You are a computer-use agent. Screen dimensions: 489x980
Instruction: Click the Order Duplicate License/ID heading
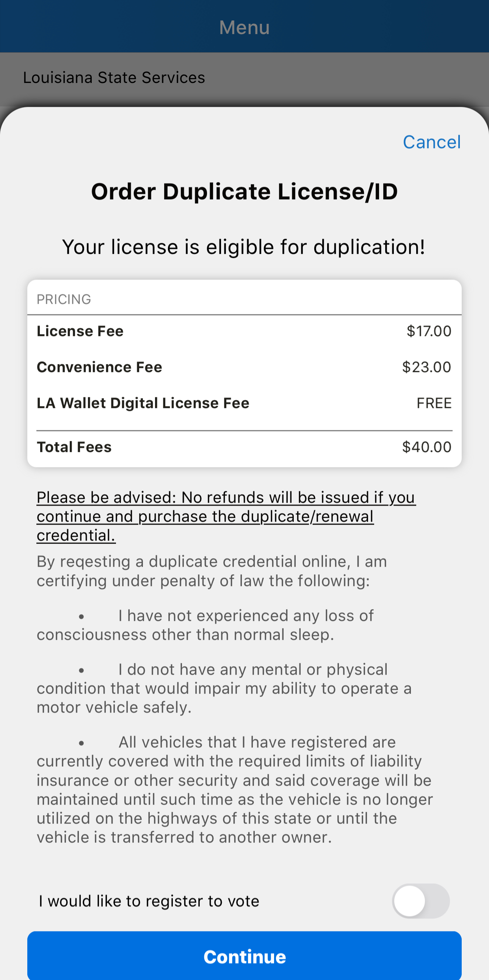pyautogui.click(x=244, y=191)
